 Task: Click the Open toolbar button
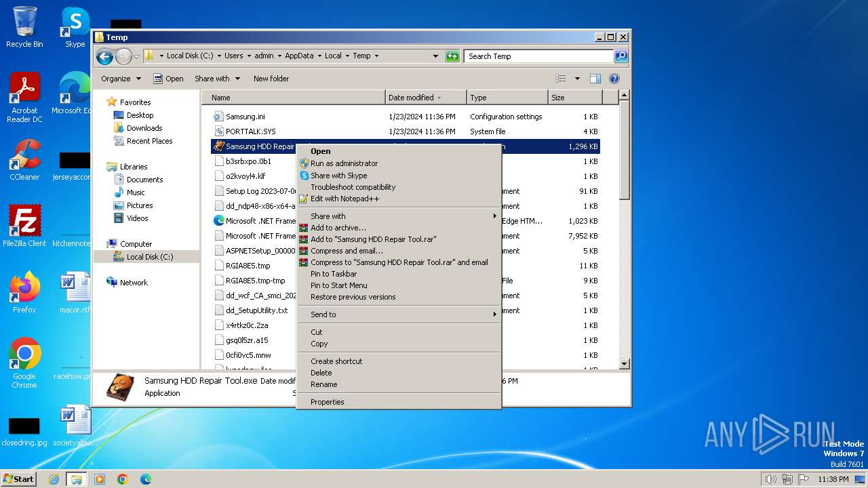point(168,79)
